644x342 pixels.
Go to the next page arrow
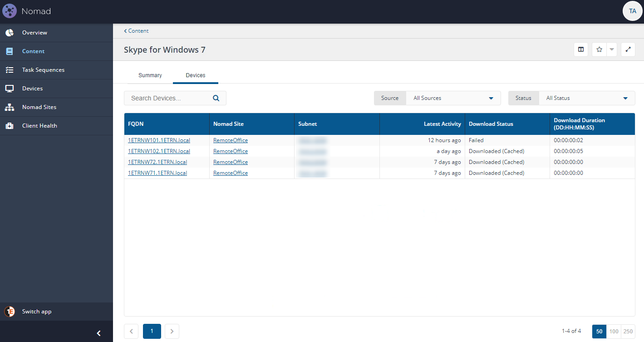(x=172, y=332)
